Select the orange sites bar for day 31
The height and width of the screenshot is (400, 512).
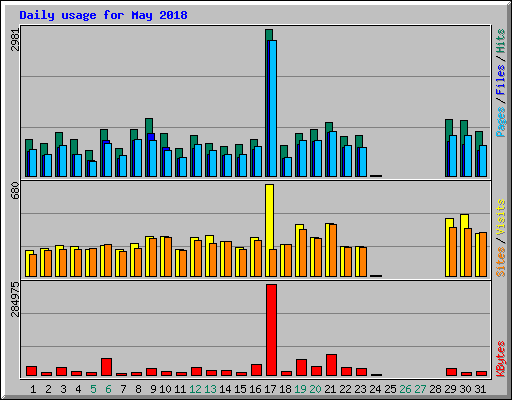pos(483,254)
